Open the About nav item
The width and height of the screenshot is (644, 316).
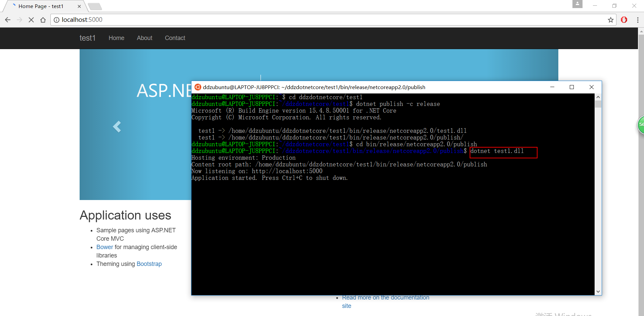pos(144,38)
